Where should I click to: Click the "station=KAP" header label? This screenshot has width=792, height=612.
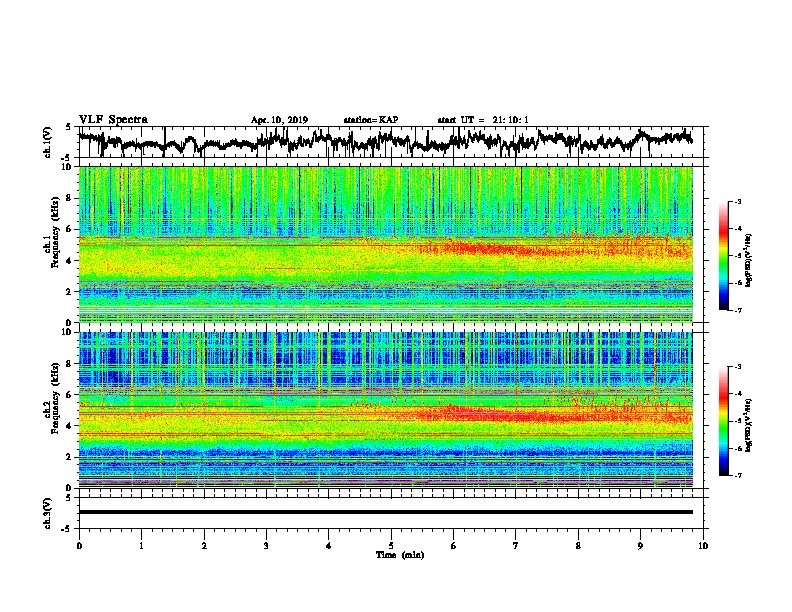point(371,120)
